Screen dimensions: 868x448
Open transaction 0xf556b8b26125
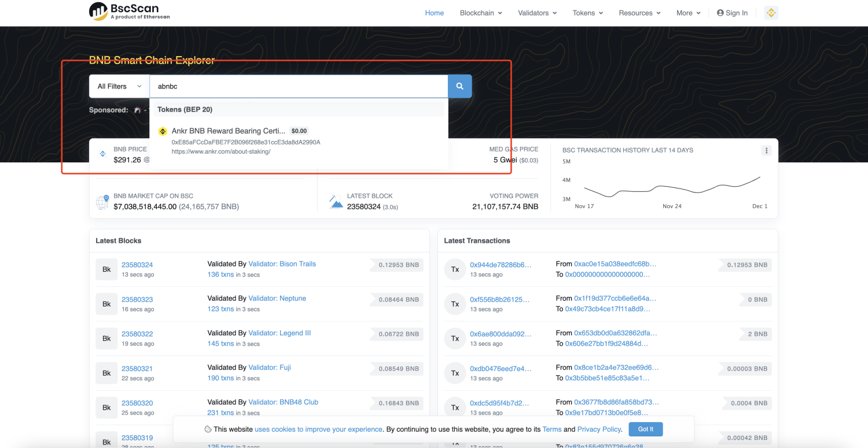click(499, 299)
